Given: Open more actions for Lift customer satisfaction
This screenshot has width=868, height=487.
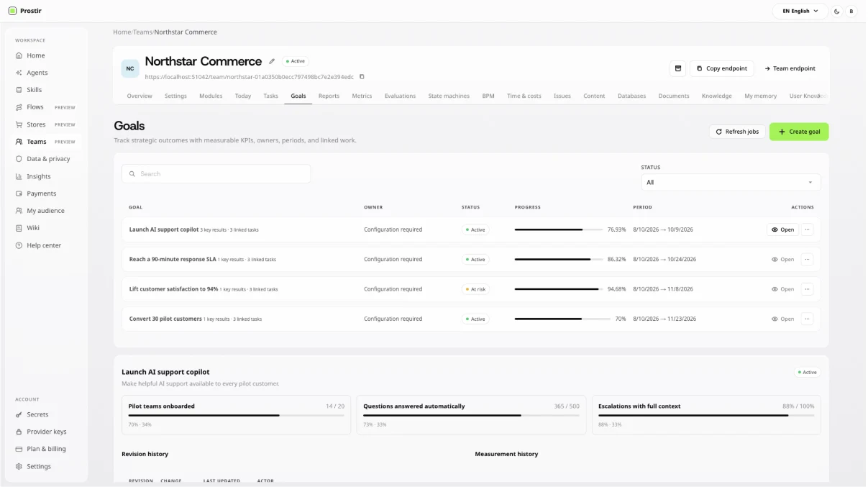Looking at the screenshot, I should [x=807, y=289].
